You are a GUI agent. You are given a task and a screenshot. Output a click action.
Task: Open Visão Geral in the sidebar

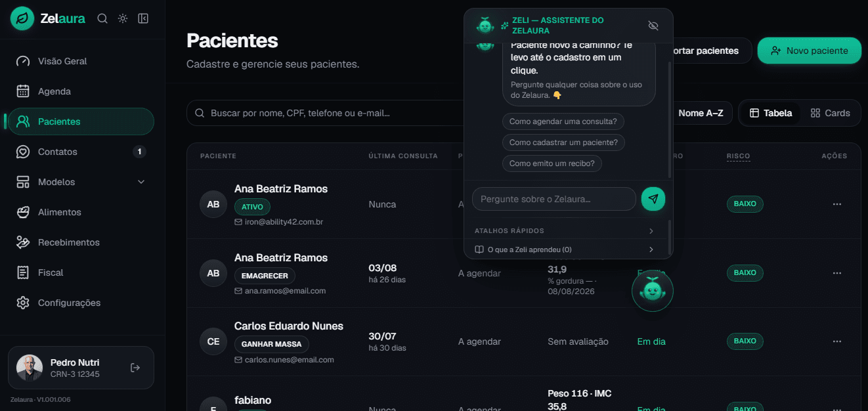[x=81, y=61]
